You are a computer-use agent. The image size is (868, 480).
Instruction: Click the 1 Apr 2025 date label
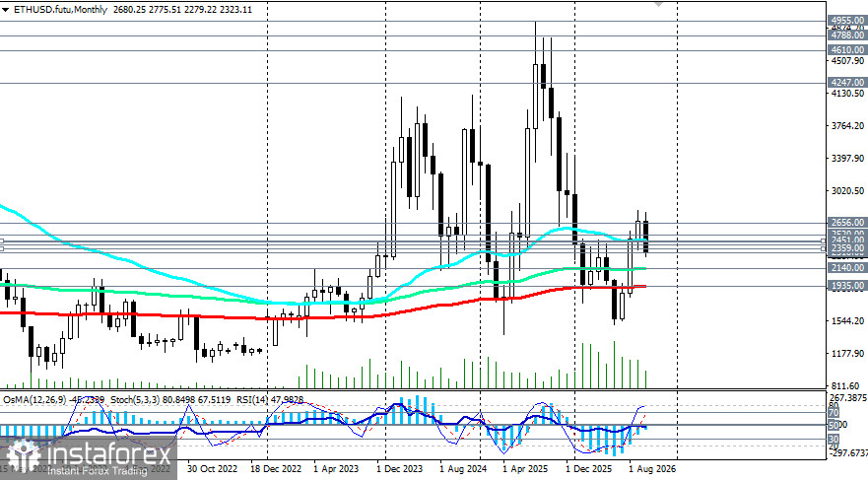(x=525, y=469)
